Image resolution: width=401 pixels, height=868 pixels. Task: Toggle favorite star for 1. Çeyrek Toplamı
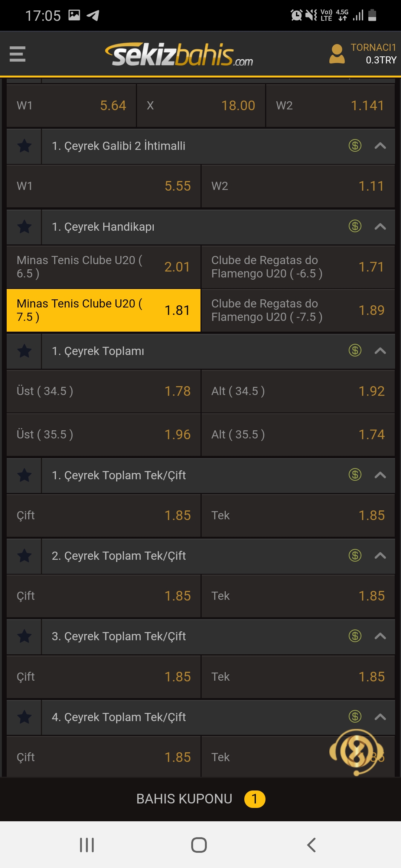[x=25, y=351]
